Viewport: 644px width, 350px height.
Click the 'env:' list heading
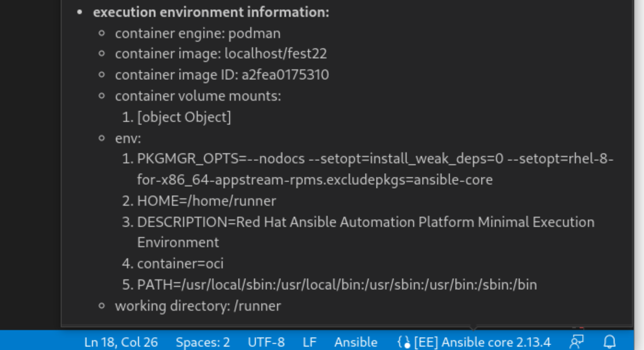coord(128,138)
